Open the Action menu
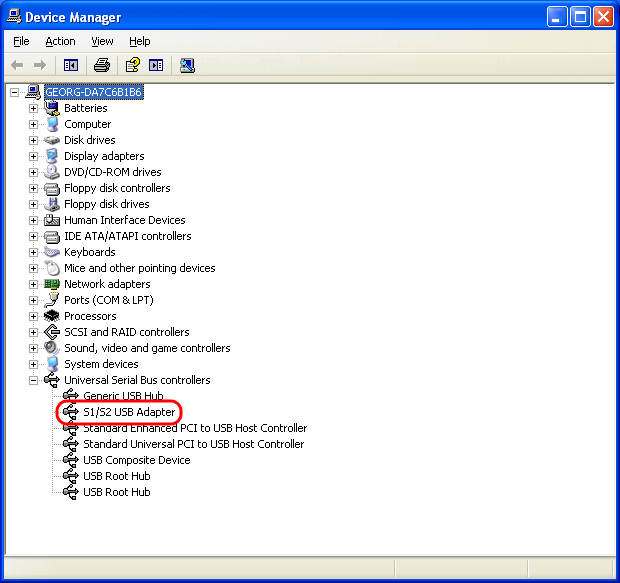Viewport: 620px width, 583px height. tap(60, 41)
